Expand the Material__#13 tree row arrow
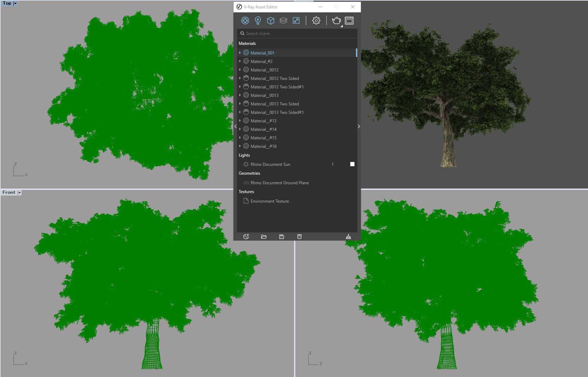The width and height of the screenshot is (588, 377). click(x=240, y=121)
